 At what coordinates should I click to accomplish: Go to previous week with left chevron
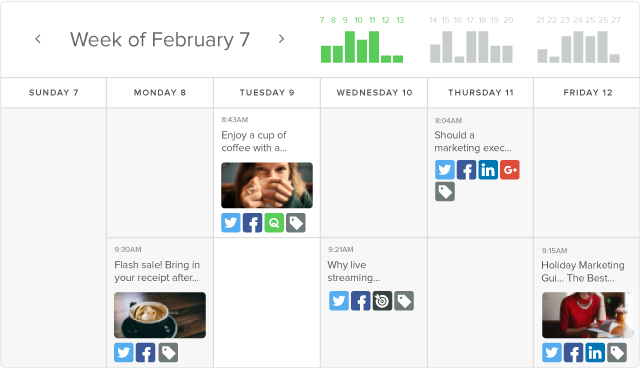(x=38, y=39)
